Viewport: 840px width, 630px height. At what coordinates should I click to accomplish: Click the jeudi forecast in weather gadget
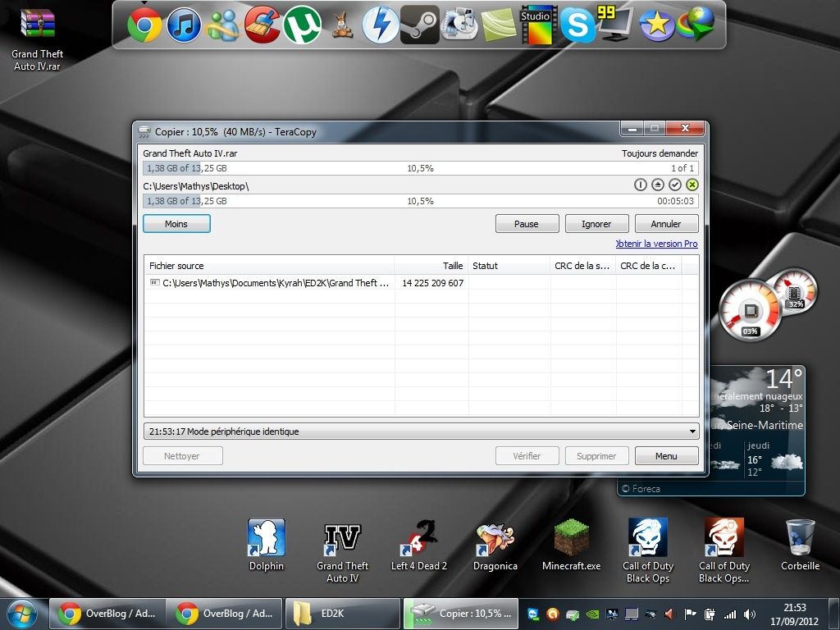pyautogui.click(x=775, y=459)
